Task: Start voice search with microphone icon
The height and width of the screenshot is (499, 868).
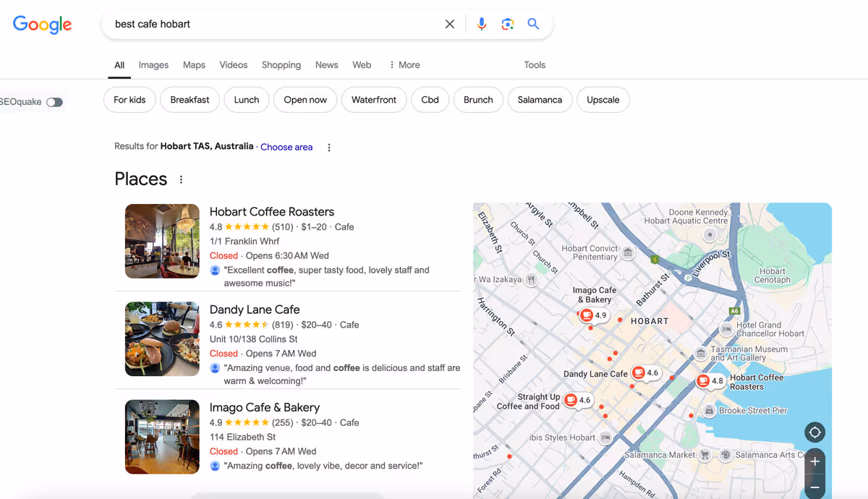Action: [482, 24]
